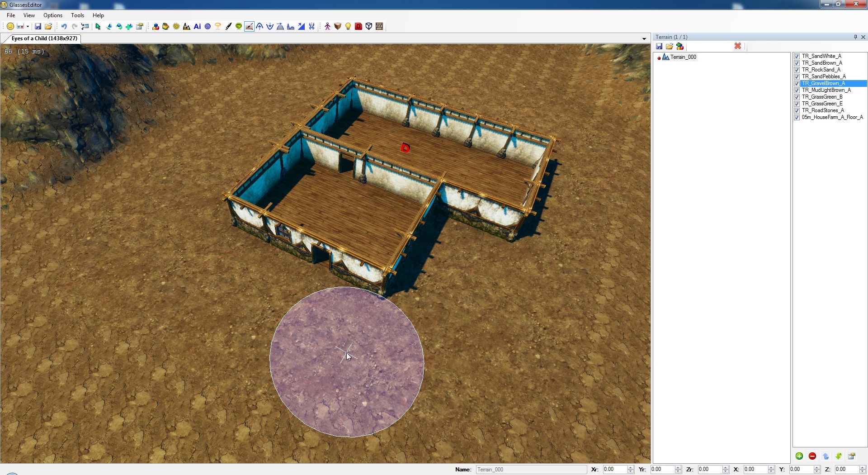Open the 3D glasses view dropdown arrow
The image size is (868, 475).
[x=28, y=27]
